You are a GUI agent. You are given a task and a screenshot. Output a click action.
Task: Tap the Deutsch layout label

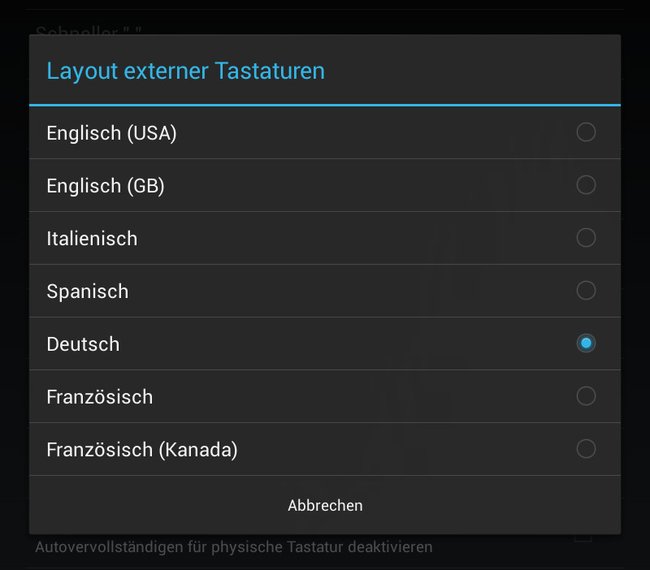coord(83,344)
